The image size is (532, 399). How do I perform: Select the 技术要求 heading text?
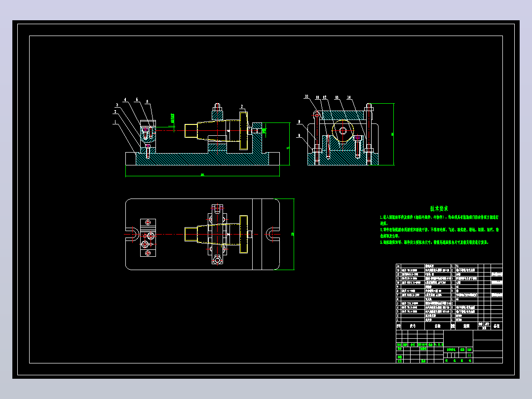coord(439,208)
